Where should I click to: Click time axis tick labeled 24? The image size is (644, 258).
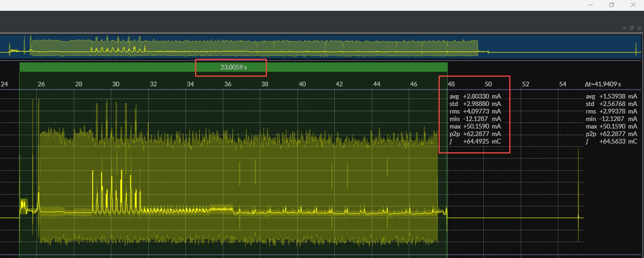4,84
